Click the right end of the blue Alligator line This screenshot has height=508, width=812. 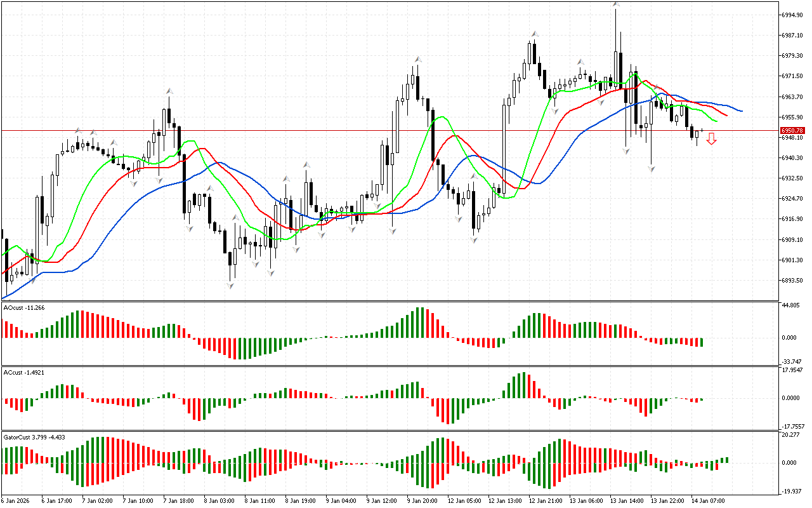coord(742,111)
